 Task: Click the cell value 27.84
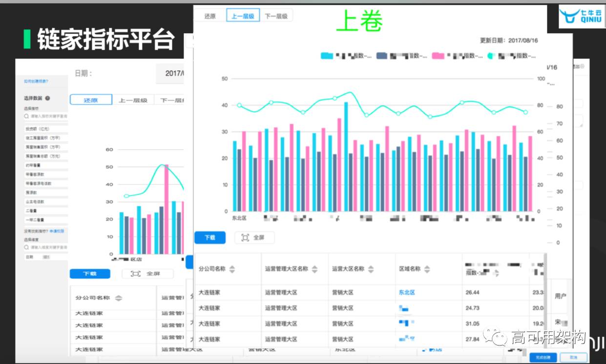point(472,339)
